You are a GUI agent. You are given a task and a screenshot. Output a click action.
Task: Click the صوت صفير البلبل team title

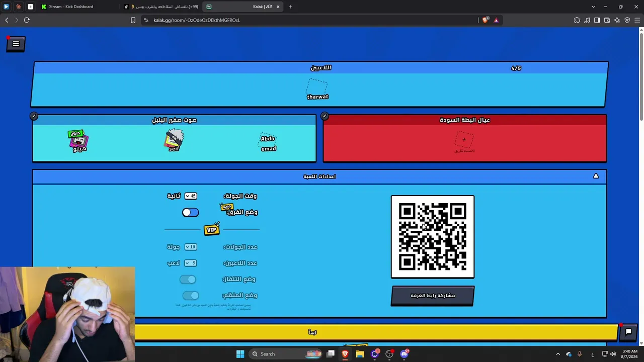[175, 120]
